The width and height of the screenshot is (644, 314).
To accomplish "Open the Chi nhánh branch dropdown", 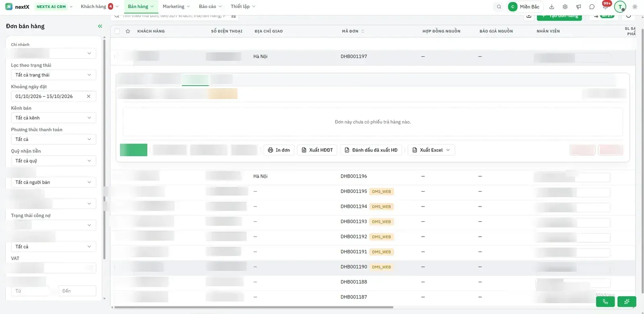I will point(54,53).
